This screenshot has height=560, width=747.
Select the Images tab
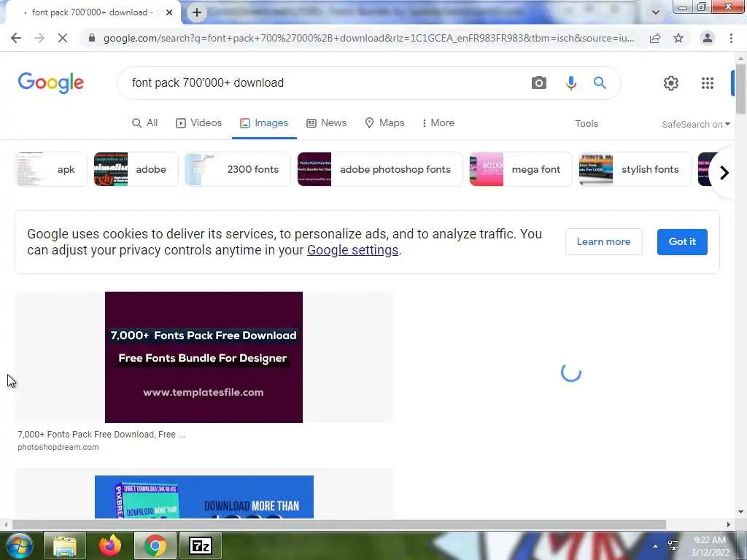point(264,122)
